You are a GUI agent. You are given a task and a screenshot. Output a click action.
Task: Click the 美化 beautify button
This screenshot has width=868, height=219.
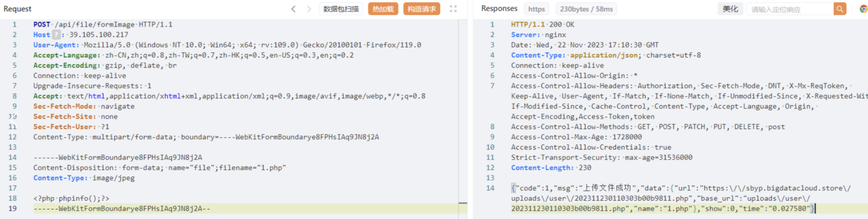[730, 9]
